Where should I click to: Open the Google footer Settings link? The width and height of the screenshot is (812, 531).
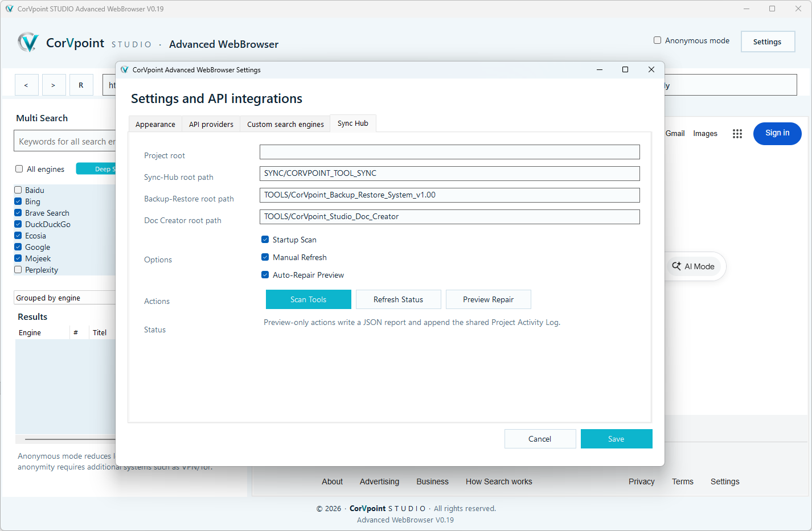tap(725, 481)
